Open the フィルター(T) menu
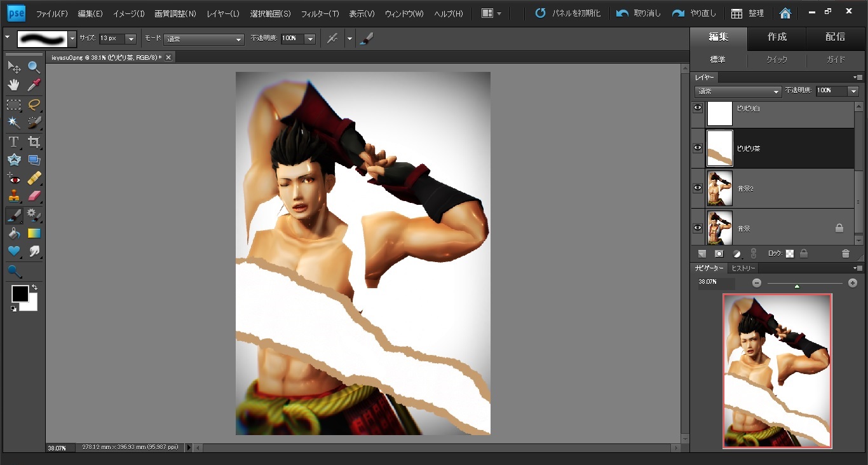Viewport: 868px width, 465px height. [320, 13]
